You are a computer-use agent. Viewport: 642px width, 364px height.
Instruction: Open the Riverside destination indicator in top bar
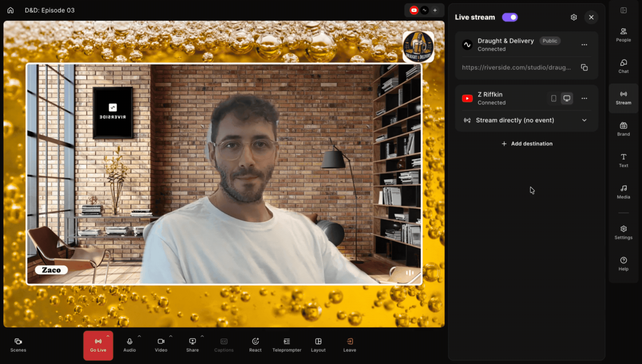click(424, 10)
